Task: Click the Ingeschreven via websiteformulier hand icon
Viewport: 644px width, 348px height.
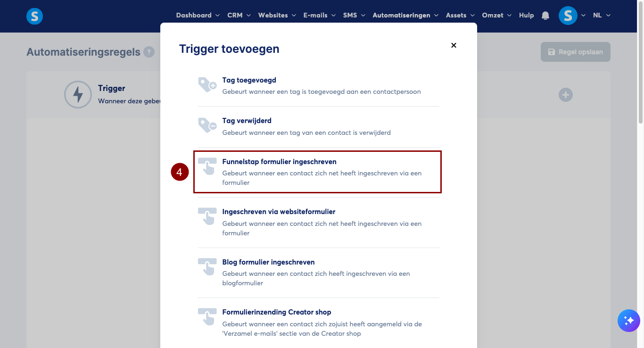Action: [x=207, y=217]
